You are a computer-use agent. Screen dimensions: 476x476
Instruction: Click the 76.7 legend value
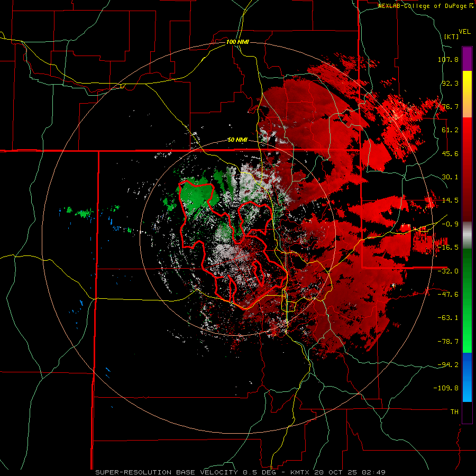click(x=450, y=106)
